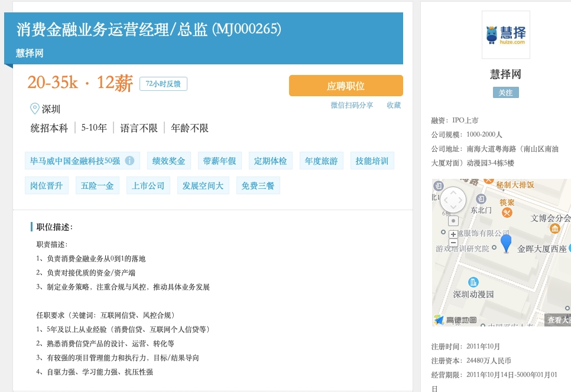The image size is (571, 392).
Task: Click the 72小时反馈 badge
Action: pos(163,84)
